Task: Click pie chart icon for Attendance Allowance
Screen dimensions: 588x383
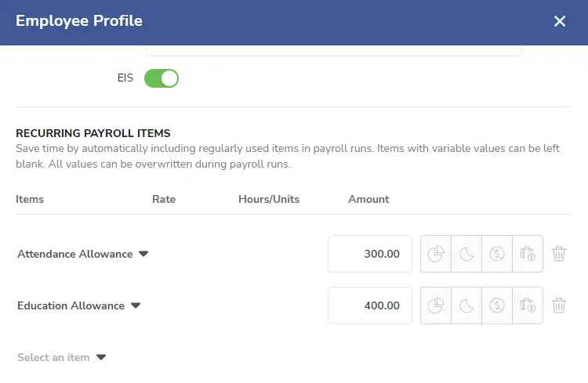Action: click(x=436, y=254)
